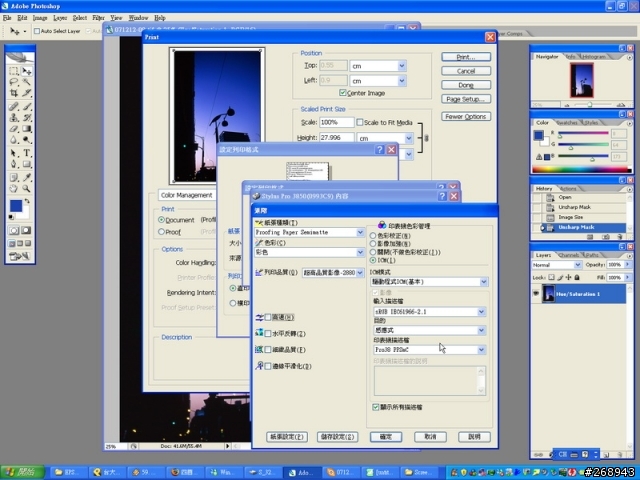Switch to the Swatches tab

[x=567, y=122]
